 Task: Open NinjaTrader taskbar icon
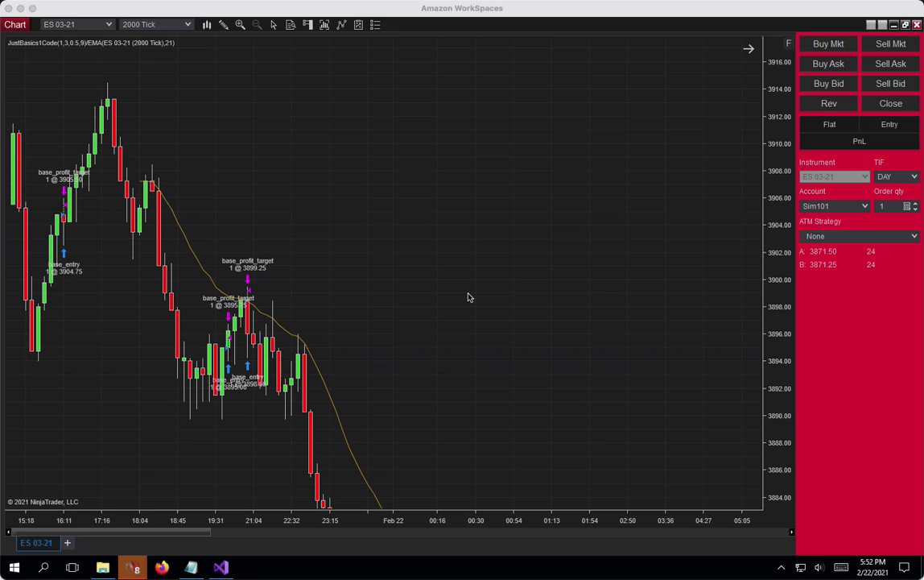click(x=132, y=568)
